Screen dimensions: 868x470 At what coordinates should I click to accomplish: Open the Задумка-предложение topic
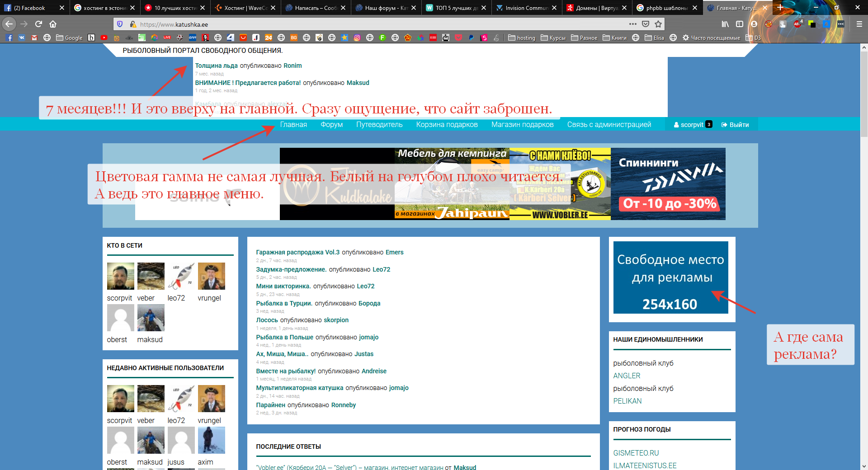pyautogui.click(x=291, y=269)
